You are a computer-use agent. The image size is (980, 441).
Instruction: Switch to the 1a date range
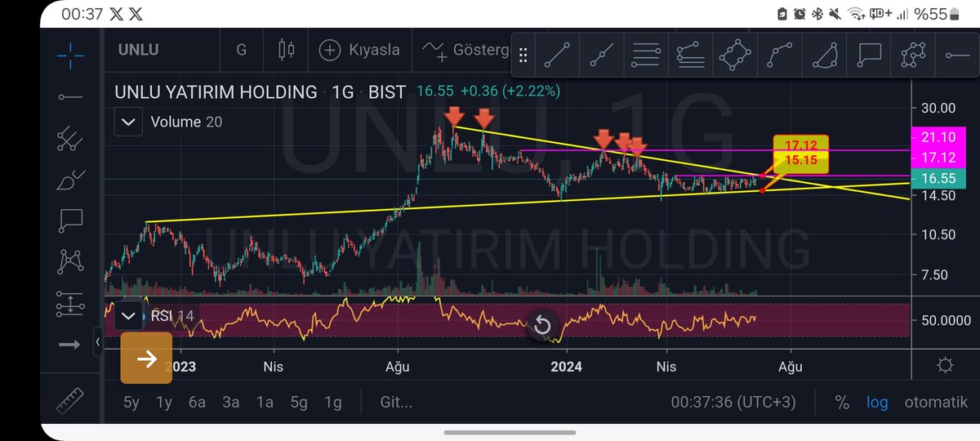[x=265, y=402]
